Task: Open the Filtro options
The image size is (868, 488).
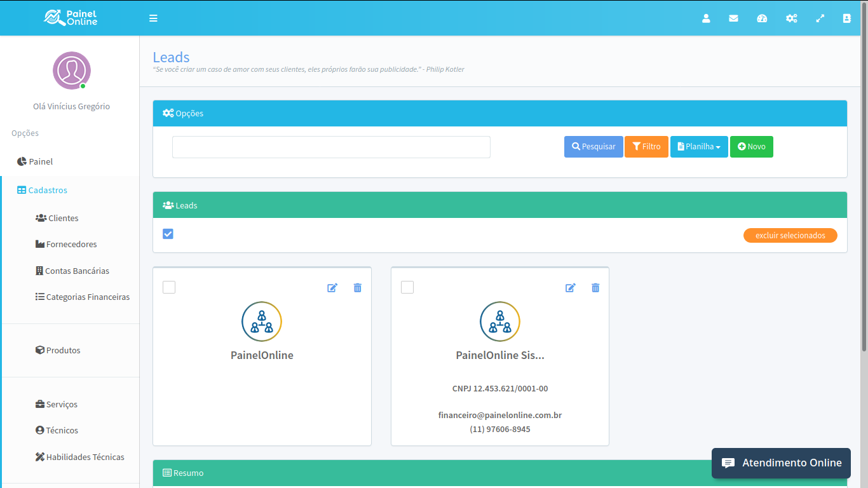Action: (x=646, y=147)
